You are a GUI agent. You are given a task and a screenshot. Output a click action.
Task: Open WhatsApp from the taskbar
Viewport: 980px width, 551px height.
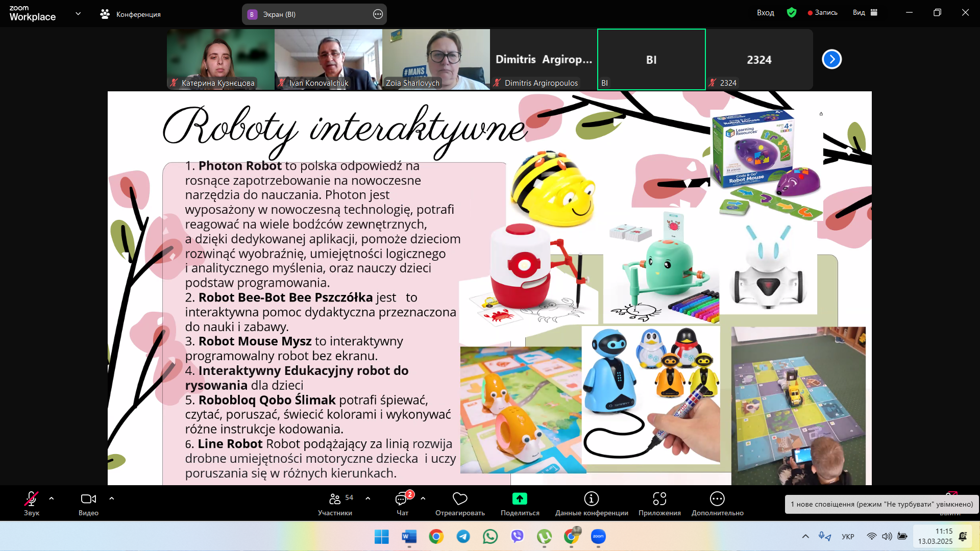click(491, 537)
